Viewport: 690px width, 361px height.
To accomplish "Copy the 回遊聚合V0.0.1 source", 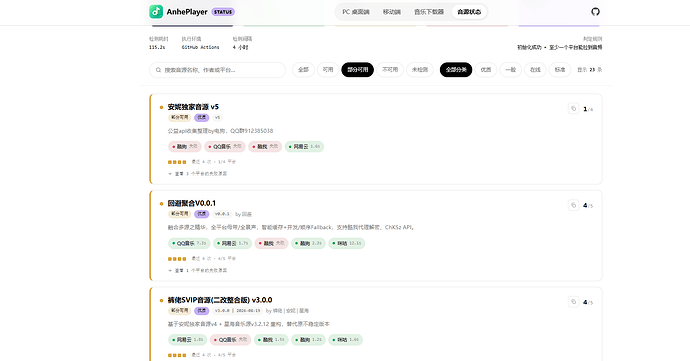I will [573, 205].
